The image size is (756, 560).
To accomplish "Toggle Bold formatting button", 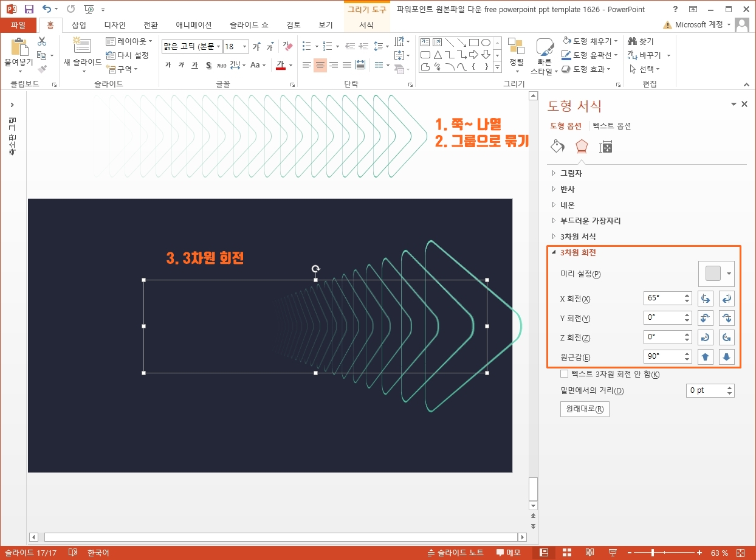I will coord(168,65).
